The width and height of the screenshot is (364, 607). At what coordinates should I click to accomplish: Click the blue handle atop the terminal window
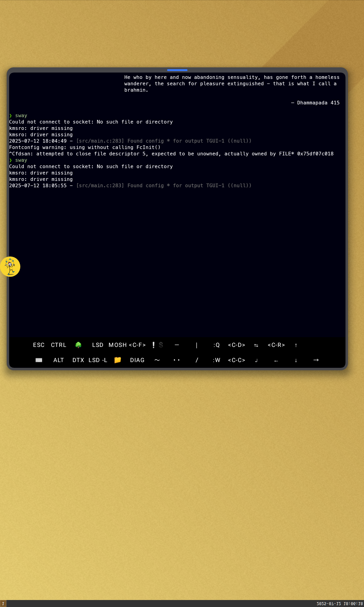point(177,70)
